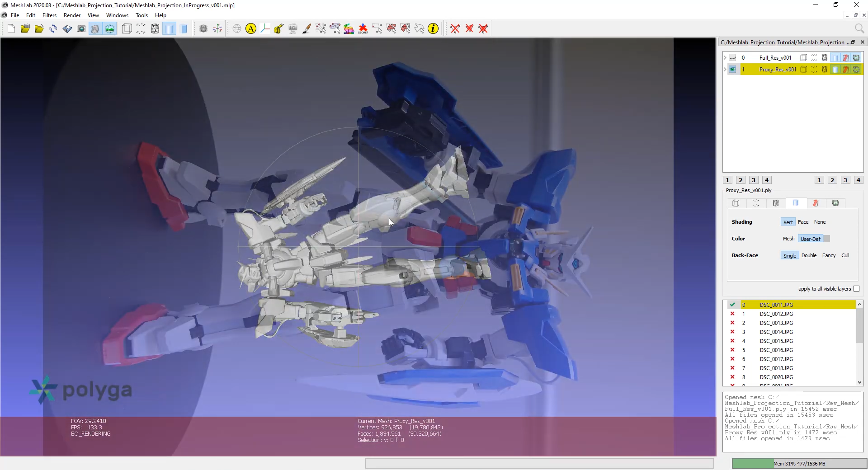The width and height of the screenshot is (868, 470).
Task: Click the yellow Info icon
Action: click(433, 29)
